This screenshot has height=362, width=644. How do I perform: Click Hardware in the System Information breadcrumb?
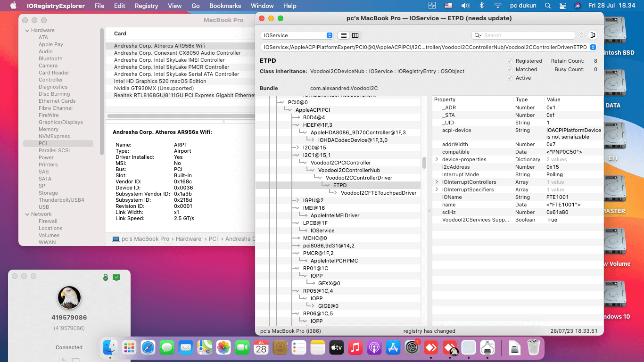[189, 239]
